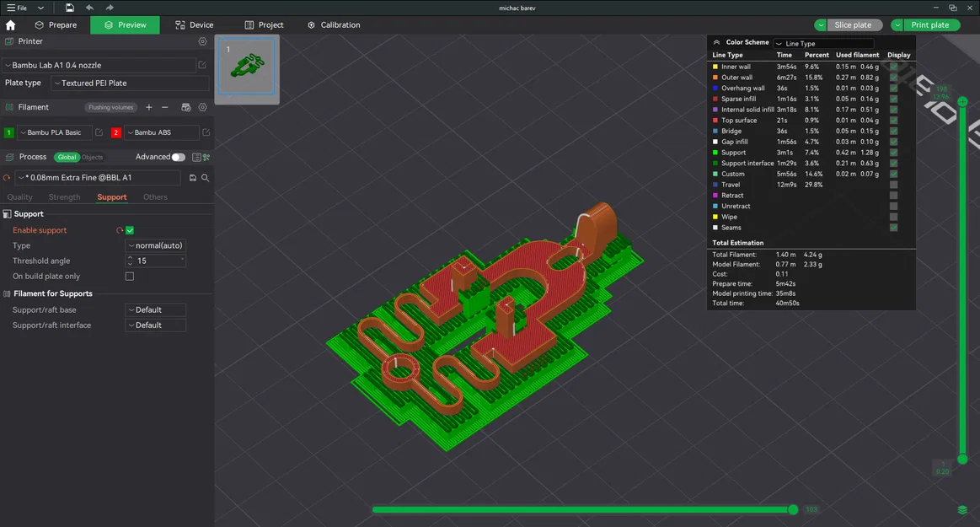Click the Print plate button
Image resolution: width=980 pixels, height=527 pixels.
(931, 25)
